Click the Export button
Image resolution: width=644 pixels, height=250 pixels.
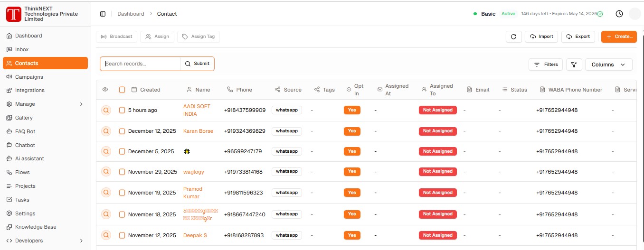578,37
